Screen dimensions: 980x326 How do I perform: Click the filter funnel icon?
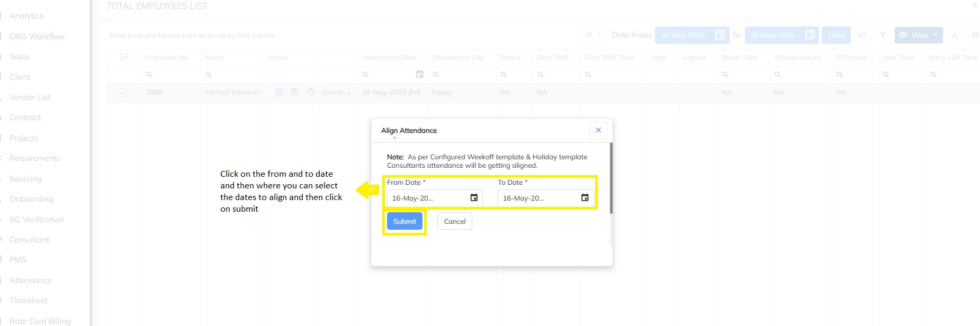pos(883,35)
